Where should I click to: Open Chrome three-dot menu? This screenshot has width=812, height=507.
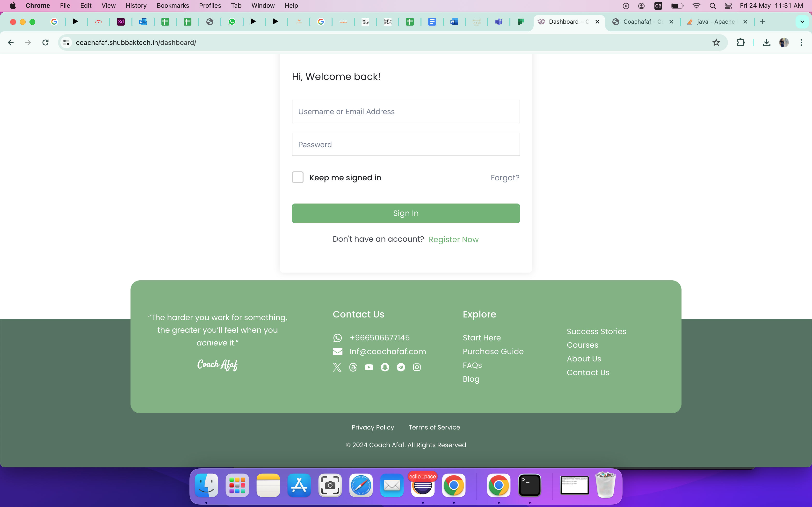pyautogui.click(x=801, y=42)
